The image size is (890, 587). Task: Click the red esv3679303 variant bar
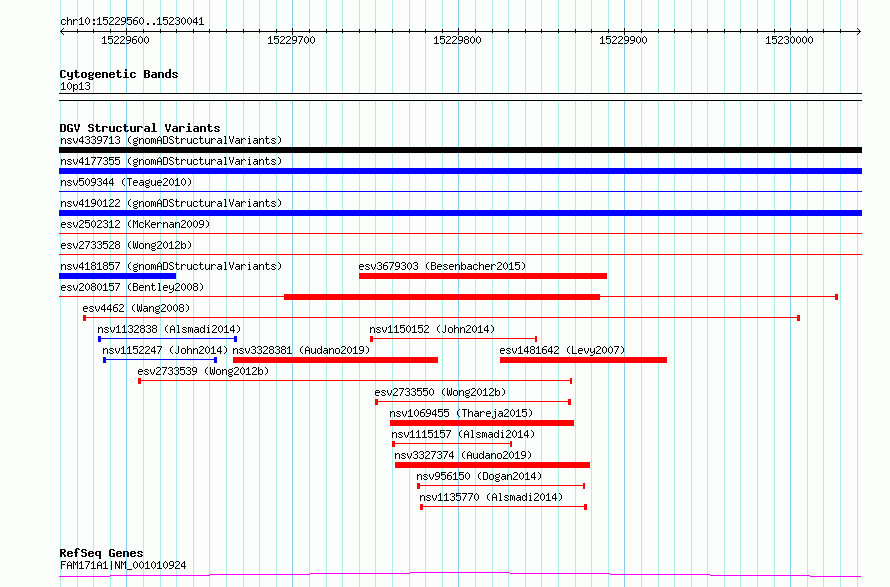(x=483, y=276)
